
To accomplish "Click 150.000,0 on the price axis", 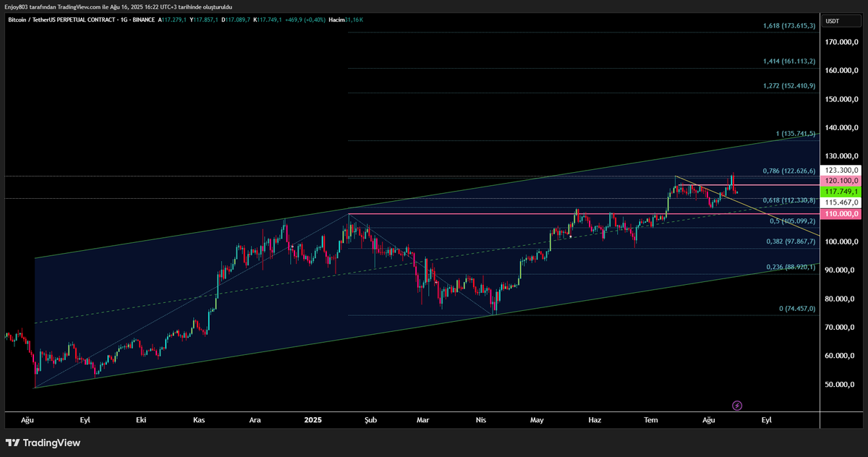I will [x=841, y=99].
